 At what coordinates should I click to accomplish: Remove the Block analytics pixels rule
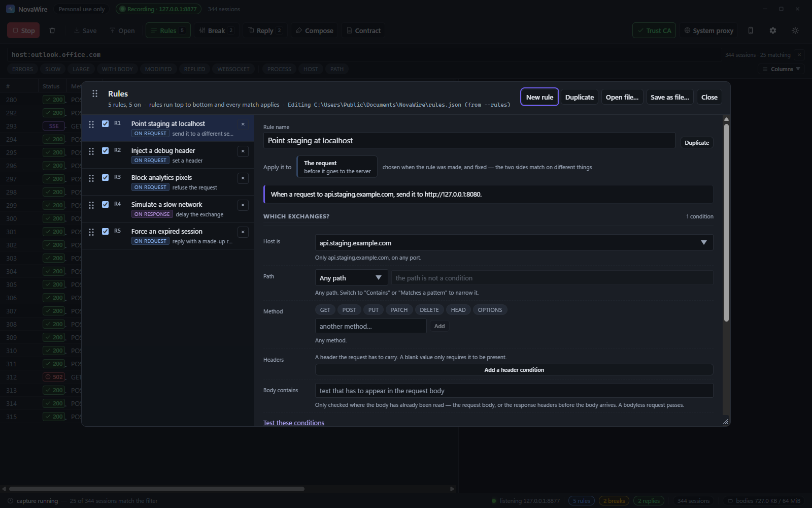(243, 178)
